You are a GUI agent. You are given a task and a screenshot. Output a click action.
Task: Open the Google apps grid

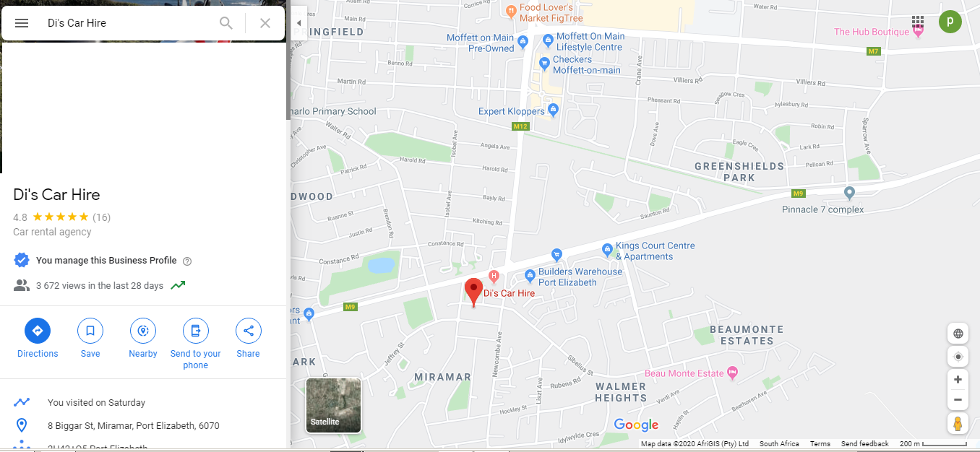coord(918,22)
